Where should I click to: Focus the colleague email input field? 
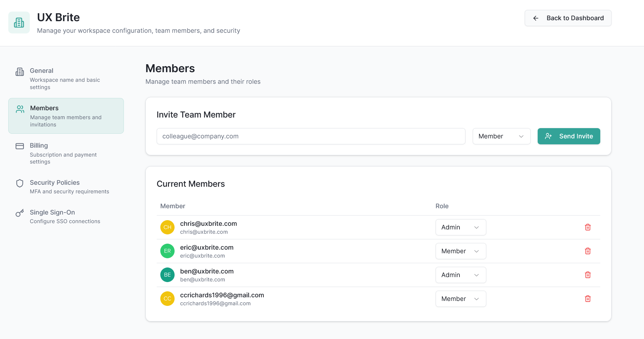pyautogui.click(x=311, y=136)
